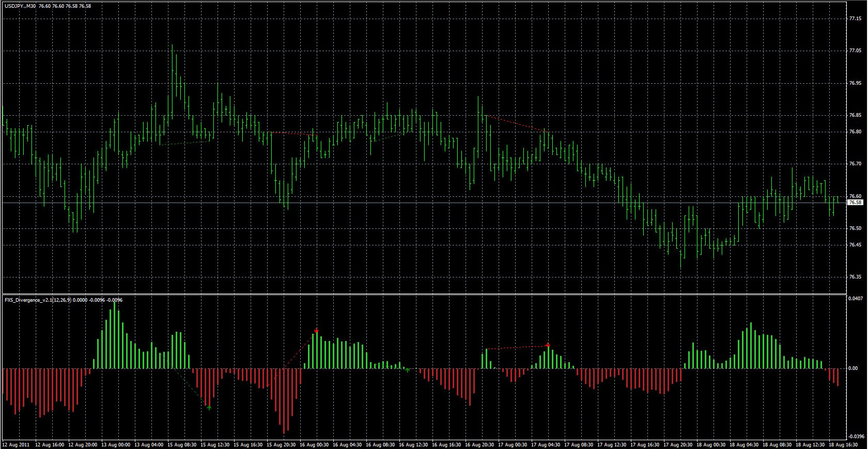The width and height of the screenshot is (868, 449).
Task: Click the "17 Aug 16:30" time label
Action: [645, 444]
